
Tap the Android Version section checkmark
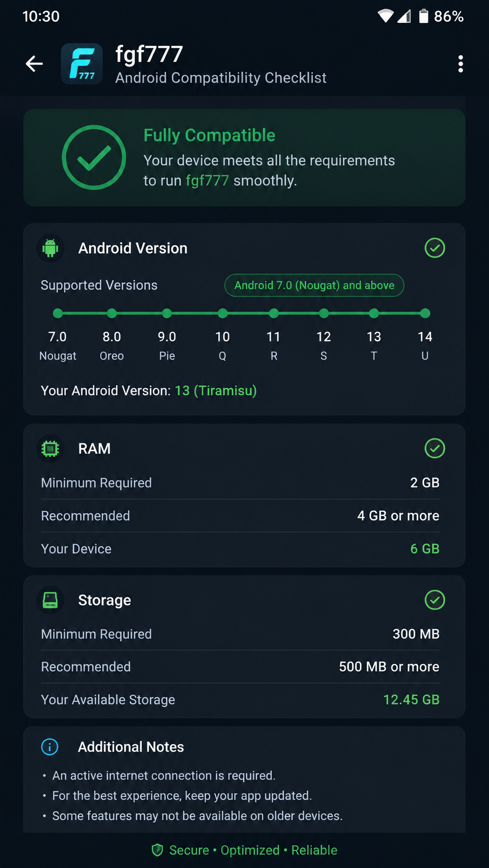(435, 248)
